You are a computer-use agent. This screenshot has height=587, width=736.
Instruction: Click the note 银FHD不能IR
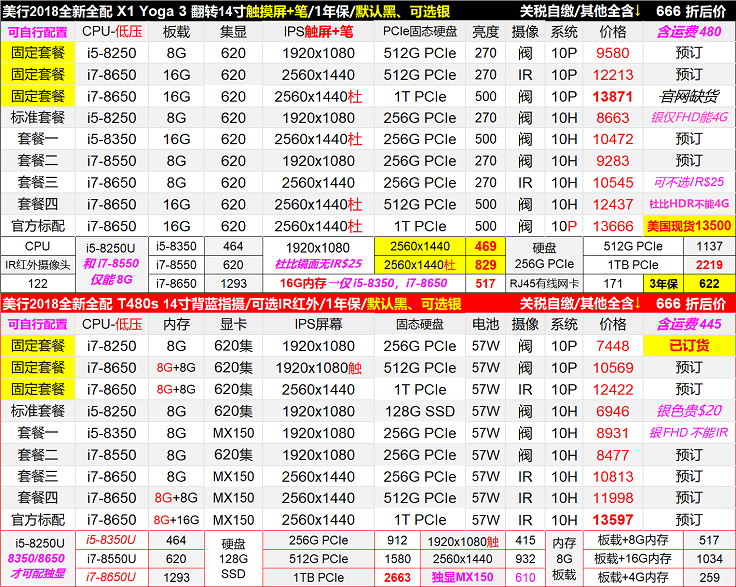click(x=689, y=433)
